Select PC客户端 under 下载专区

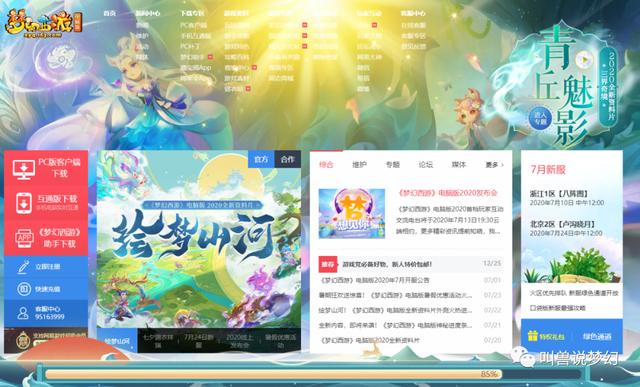click(193, 25)
